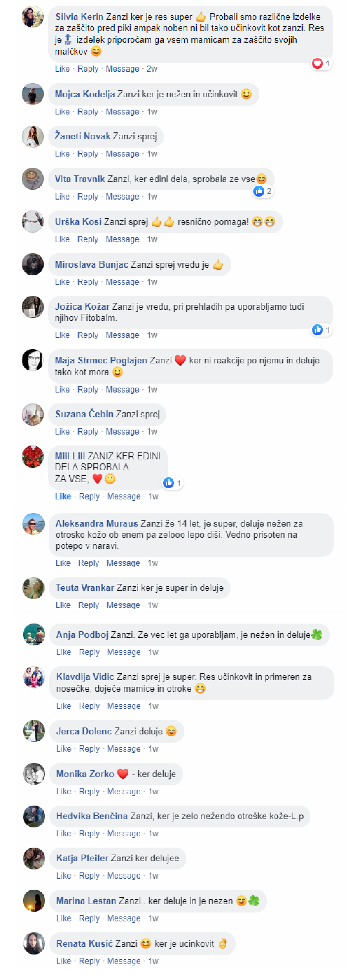Open Maja Strmec Poglajen's profile avatar
This screenshot has width=349, height=980.
pos(33,360)
